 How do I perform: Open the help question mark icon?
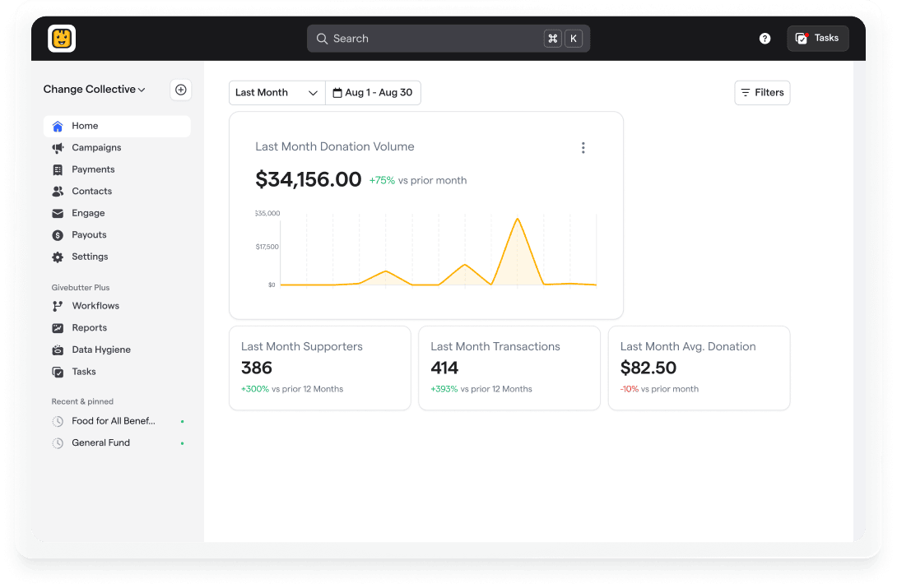click(x=765, y=39)
